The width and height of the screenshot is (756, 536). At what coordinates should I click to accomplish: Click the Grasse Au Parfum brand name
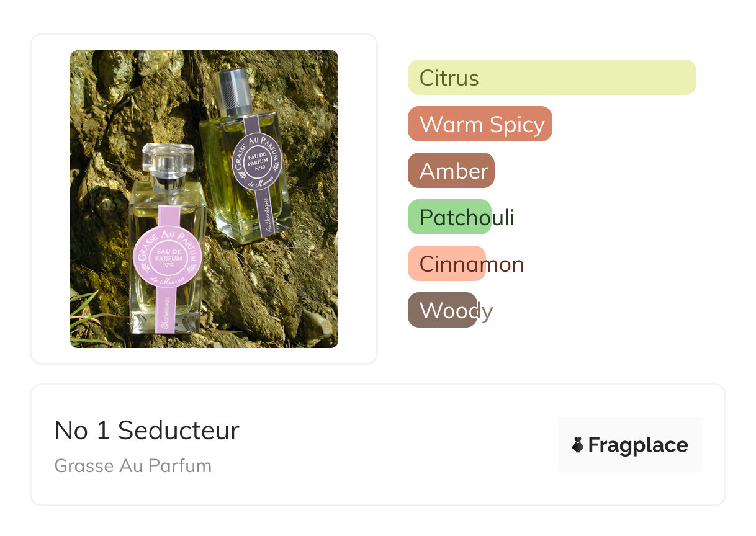click(x=133, y=465)
